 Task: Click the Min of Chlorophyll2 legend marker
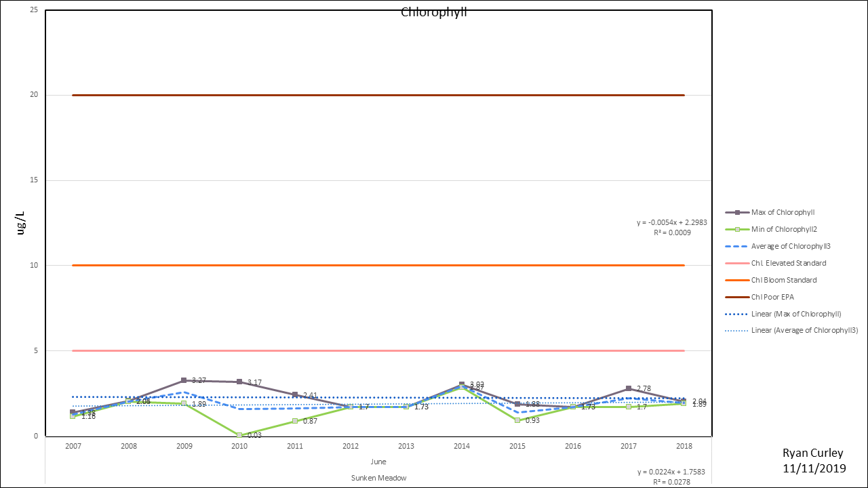point(736,229)
